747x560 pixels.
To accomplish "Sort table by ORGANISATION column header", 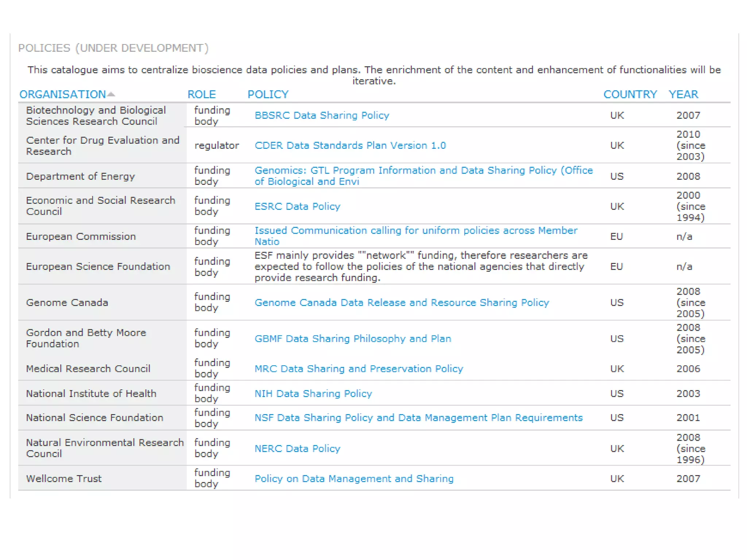I will pos(62,94).
